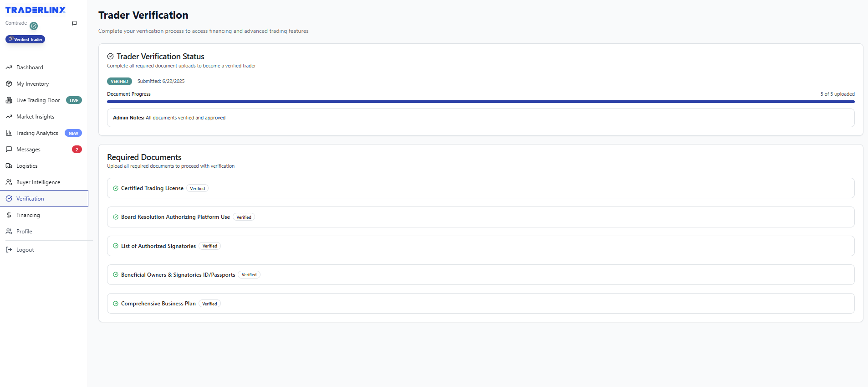
Task: Click the green VERIFIED status badge
Action: (x=119, y=82)
